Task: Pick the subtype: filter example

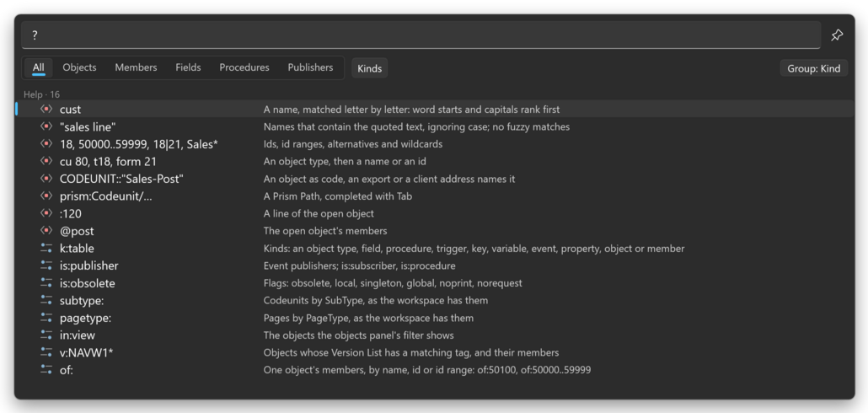Action: [434, 301]
